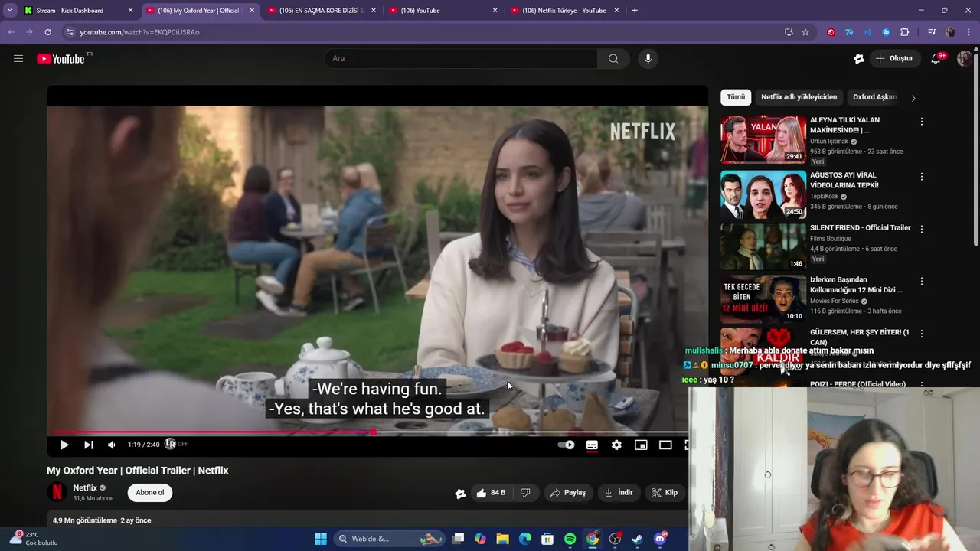Toggle the autoplay switch in the player
Screen dimensions: 980x551
(x=566, y=445)
